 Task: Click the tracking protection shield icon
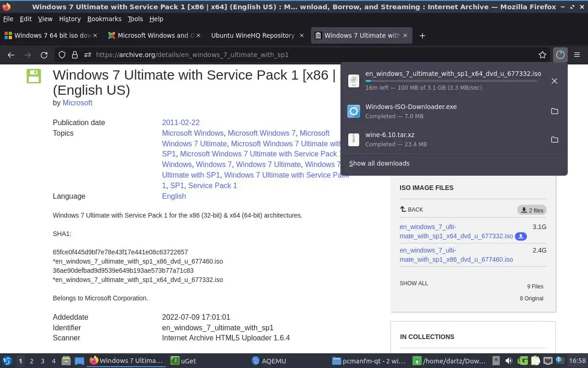pos(62,55)
